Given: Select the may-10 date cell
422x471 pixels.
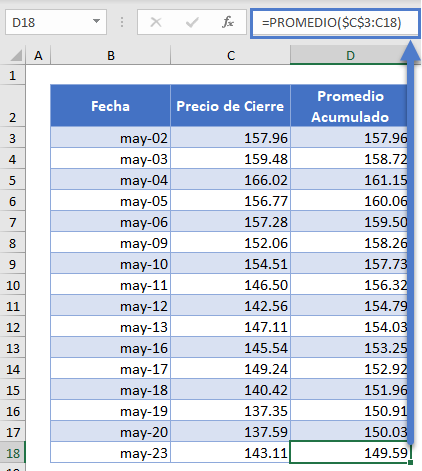Looking at the screenshot, I should point(110,264).
